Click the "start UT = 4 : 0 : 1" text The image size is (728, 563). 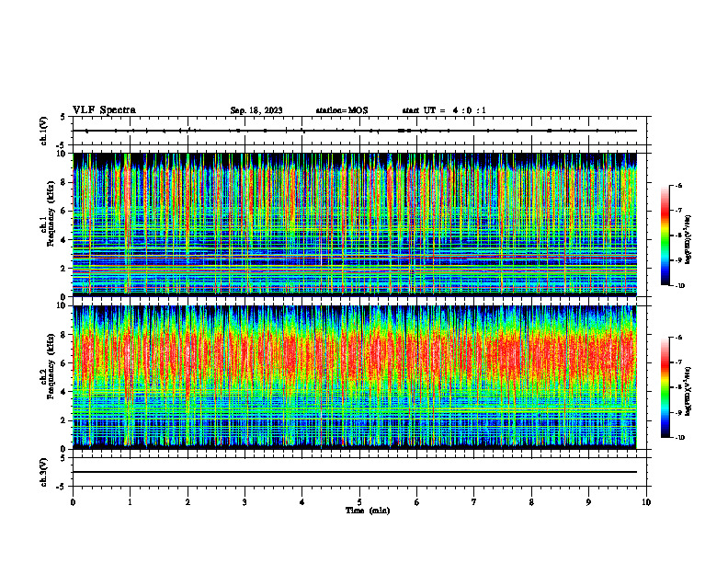[x=444, y=110]
